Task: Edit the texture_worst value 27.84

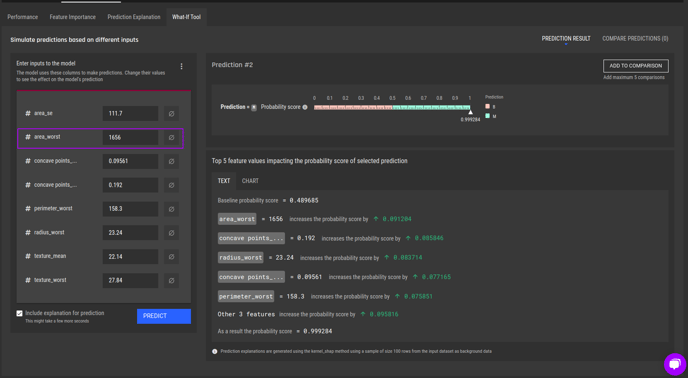Action: (130, 280)
